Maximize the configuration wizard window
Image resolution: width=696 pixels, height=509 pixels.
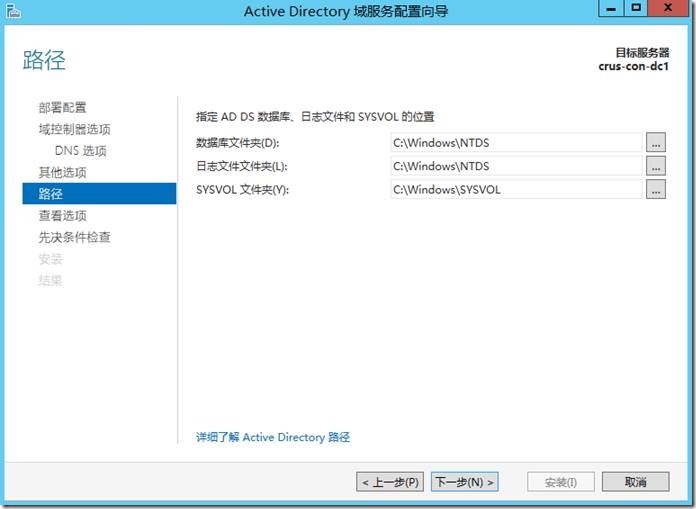[636, 9]
